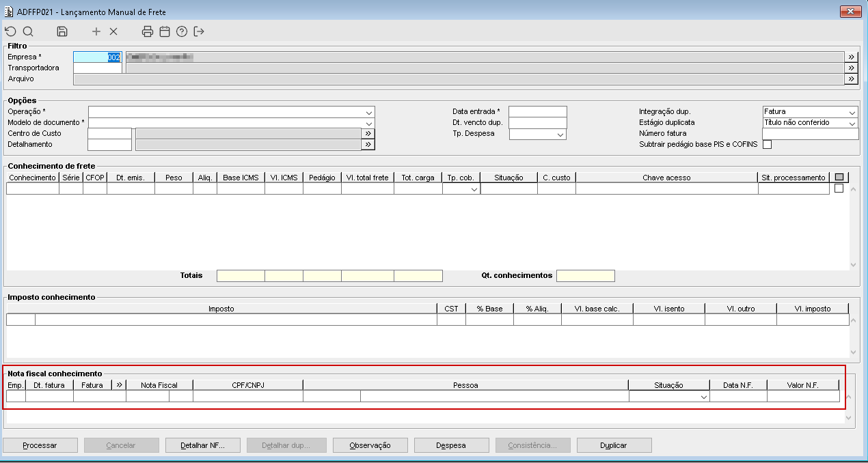This screenshot has width=868, height=463.
Task: Open Integração dup. dropdown showing Fatura
Action: (852, 112)
